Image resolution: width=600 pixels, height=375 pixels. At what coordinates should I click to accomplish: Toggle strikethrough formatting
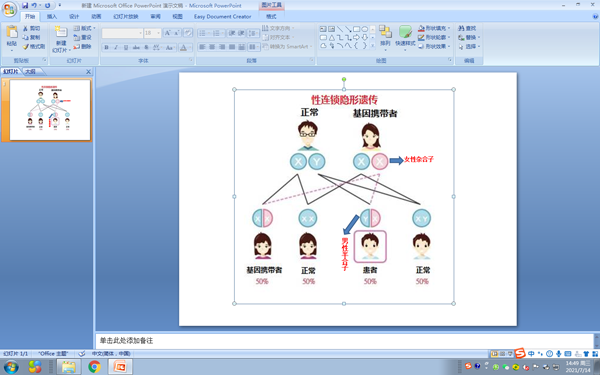(x=136, y=47)
